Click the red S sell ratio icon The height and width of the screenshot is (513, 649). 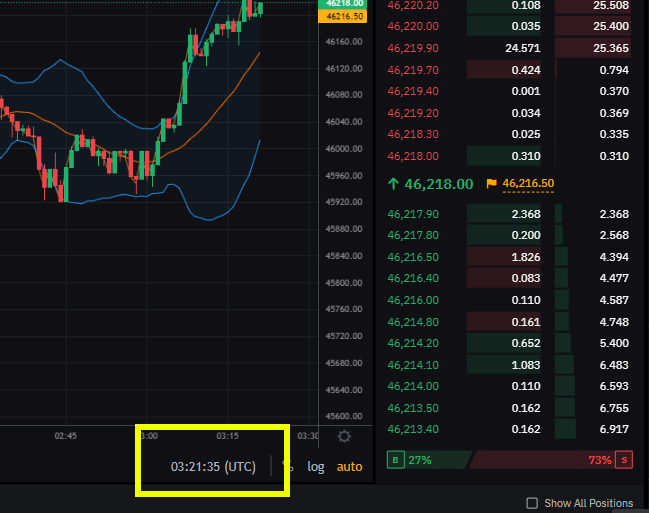pyautogui.click(x=625, y=460)
